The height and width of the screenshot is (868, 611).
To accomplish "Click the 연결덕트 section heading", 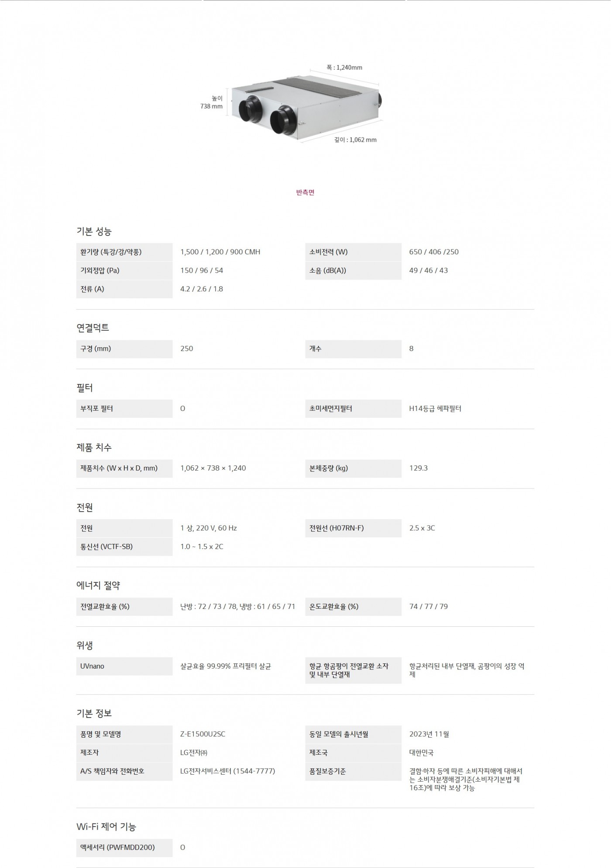I will (x=93, y=328).
